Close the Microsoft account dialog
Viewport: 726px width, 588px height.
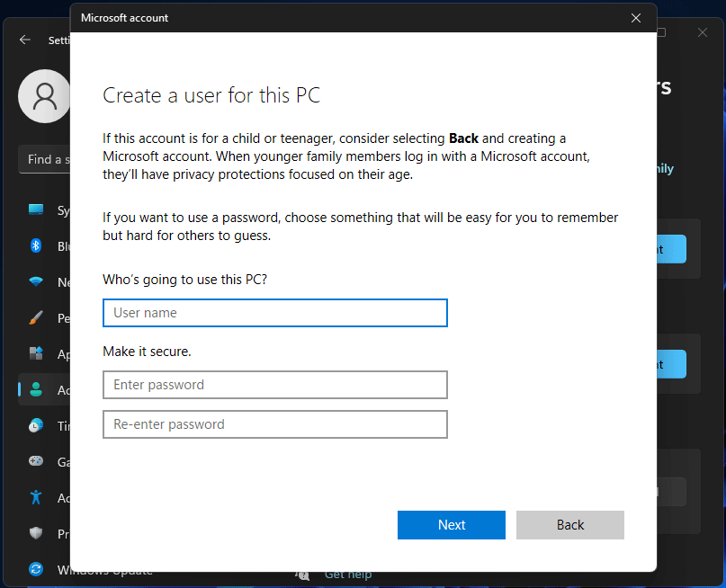636,18
